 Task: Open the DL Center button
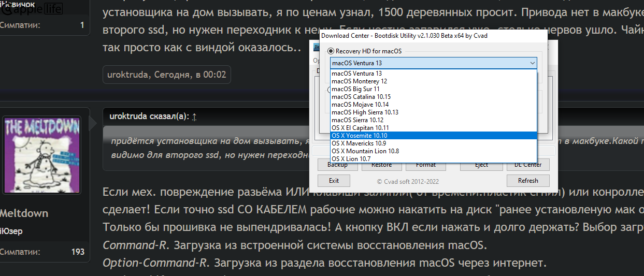point(527,165)
